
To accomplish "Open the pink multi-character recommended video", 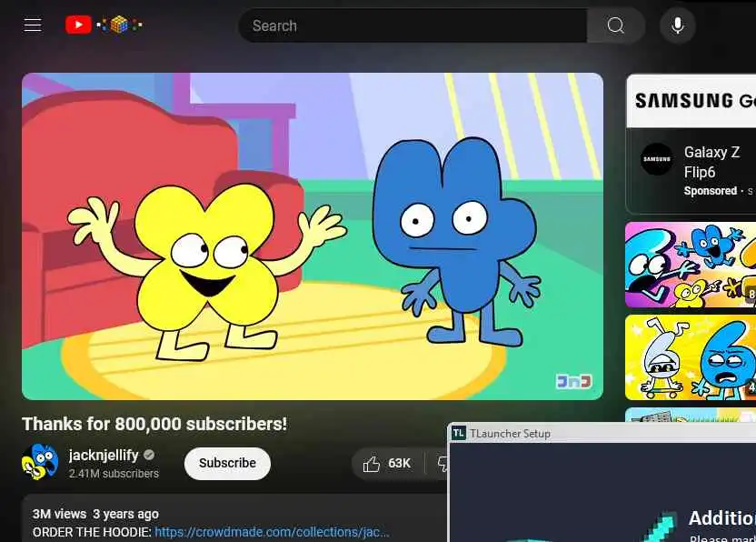I will point(691,265).
